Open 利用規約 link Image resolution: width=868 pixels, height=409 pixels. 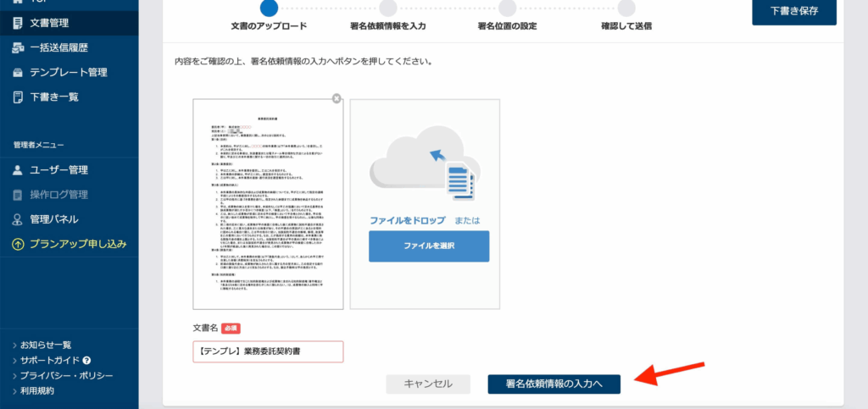pyautogui.click(x=37, y=390)
